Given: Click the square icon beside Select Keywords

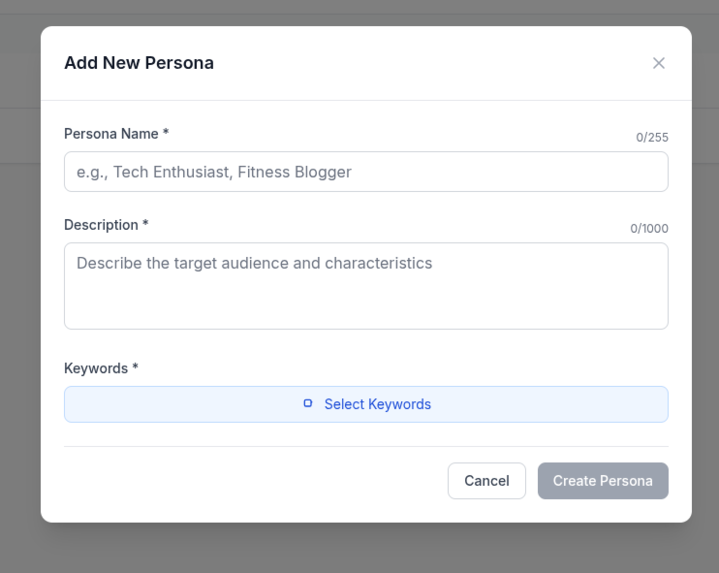Looking at the screenshot, I should (308, 404).
